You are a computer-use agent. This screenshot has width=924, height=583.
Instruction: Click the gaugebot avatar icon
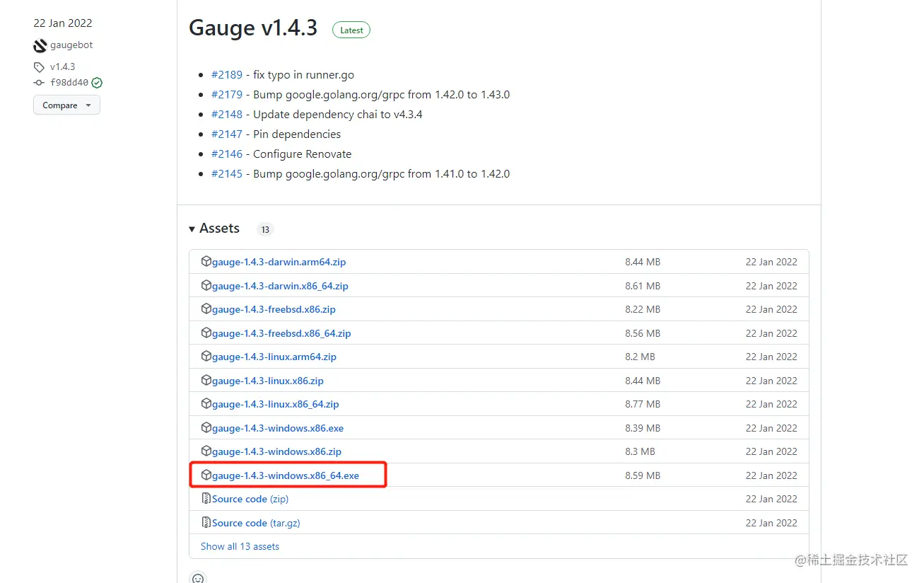click(x=40, y=46)
